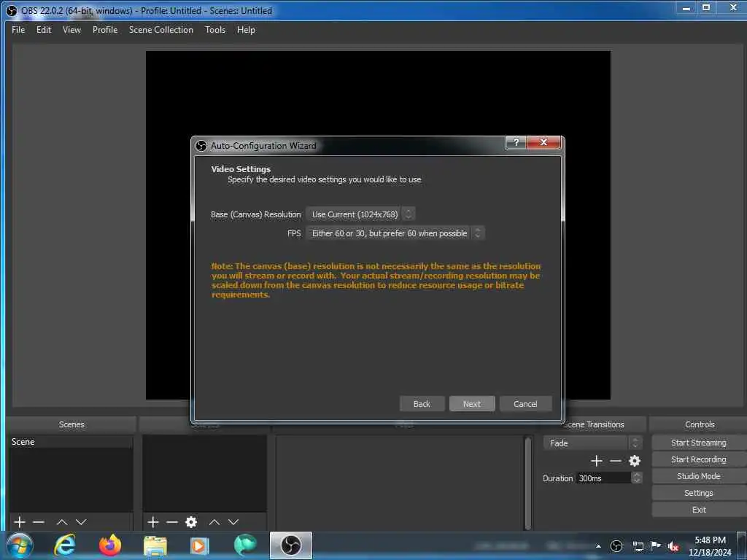Open the FPS dropdown
This screenshot has height=560, width=747.
(x=395, y=233)
